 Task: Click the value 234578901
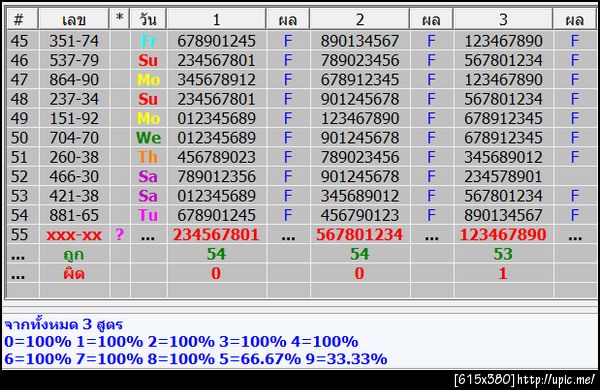tap(503, 176)
